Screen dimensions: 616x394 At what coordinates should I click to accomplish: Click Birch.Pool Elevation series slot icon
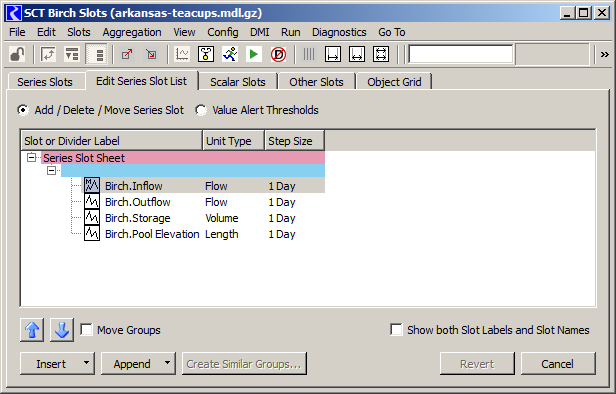point(92,233)
